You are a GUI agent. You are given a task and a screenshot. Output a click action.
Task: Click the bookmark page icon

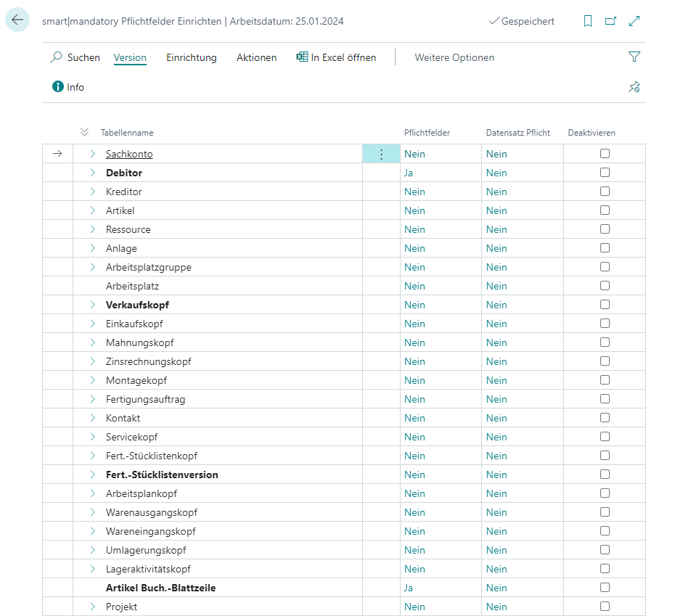588,21
